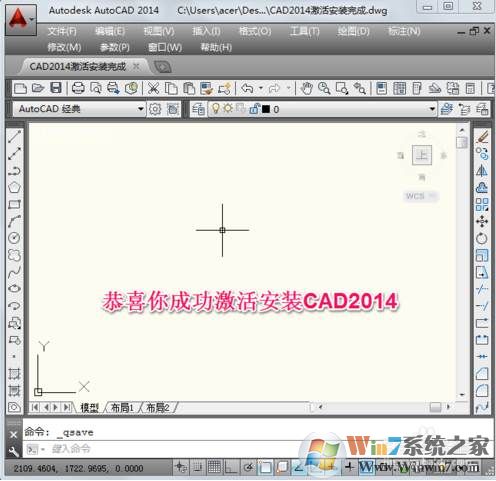
Task: Select the Mirror tool
Action: coord(482,171)
